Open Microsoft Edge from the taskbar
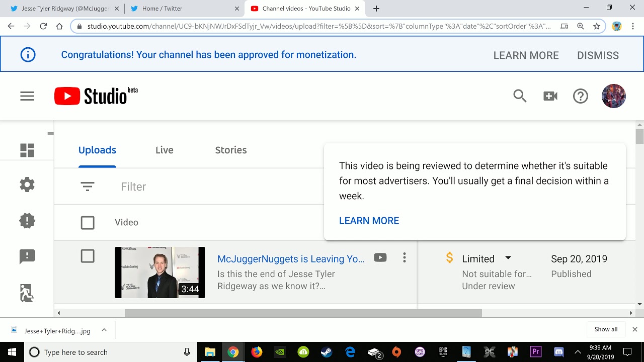 pyautogui.click(x=350, y=352)
